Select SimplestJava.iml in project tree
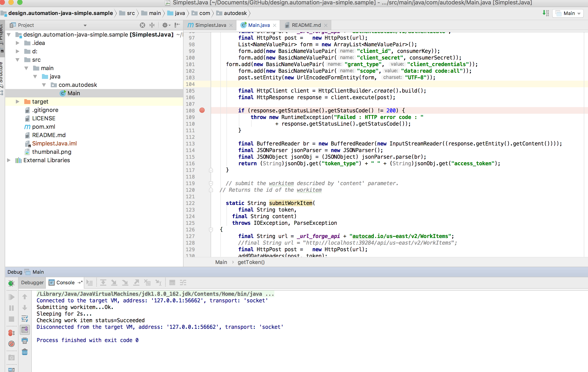The width and height of the screenshot is (588, 372). 54,143
